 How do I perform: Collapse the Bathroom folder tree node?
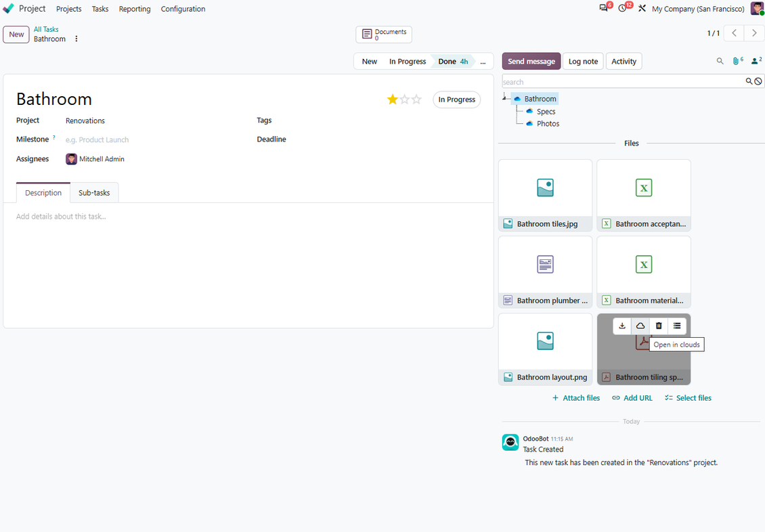point(504,99)
